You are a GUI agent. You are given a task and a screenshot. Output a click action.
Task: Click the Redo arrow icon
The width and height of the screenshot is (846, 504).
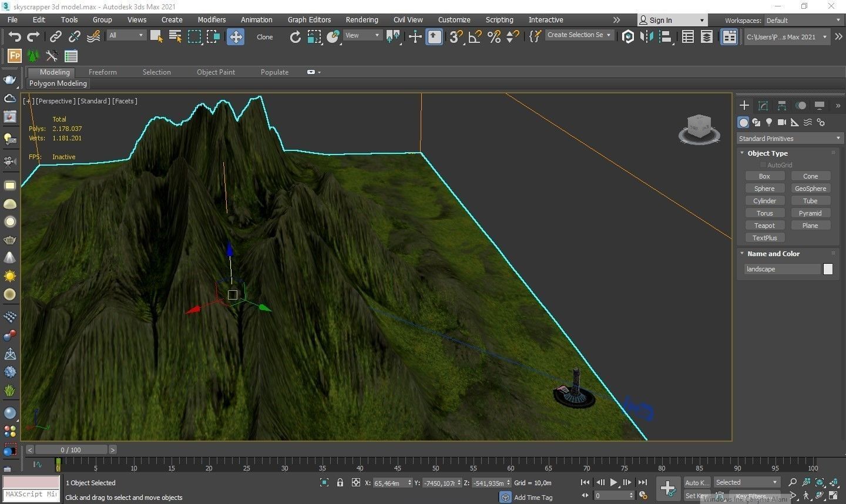pyautogui.click(x=33, y=36)
